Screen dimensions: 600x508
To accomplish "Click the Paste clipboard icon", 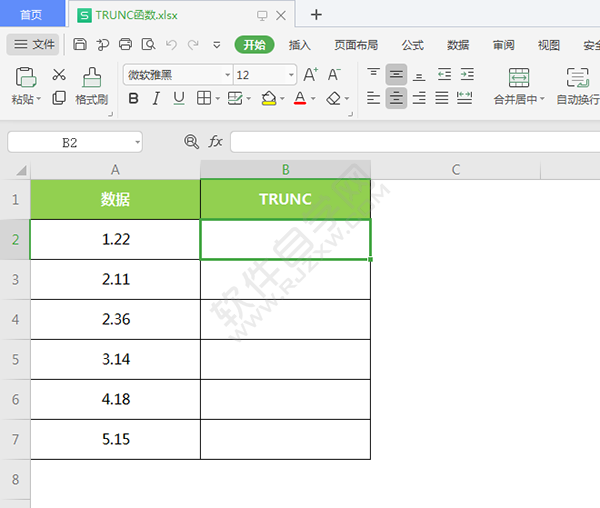I will pyautogui.click(x=26, y=77).
